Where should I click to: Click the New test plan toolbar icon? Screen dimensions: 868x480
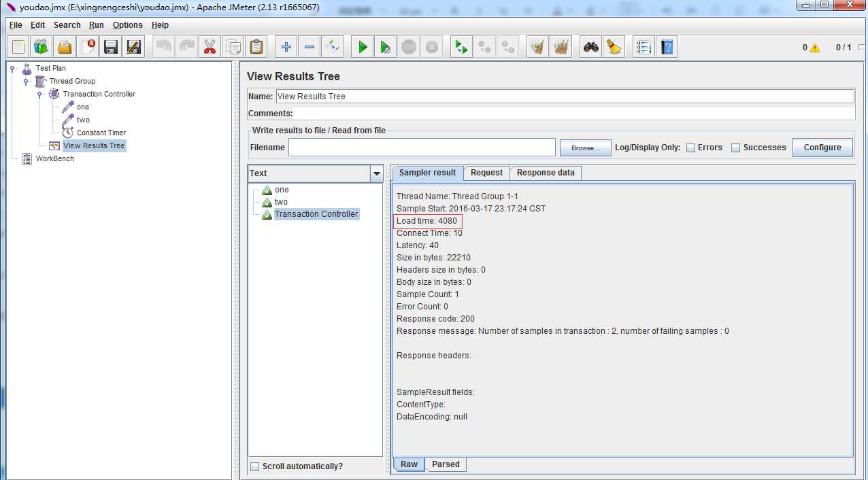pos(18,47)
